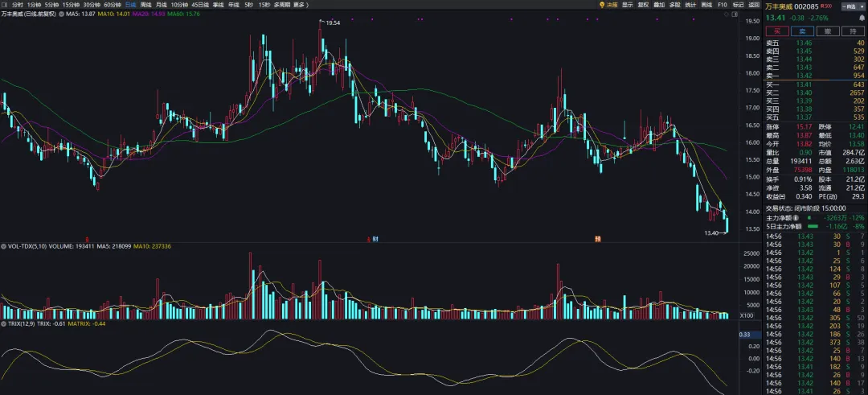
Task: Click the -自选 watchlist button
Action: (851, 6)
